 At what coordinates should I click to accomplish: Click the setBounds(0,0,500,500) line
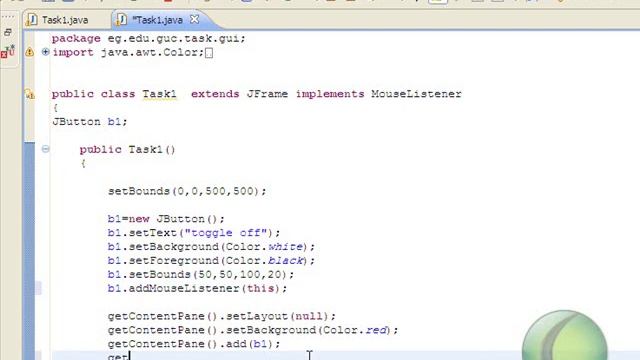point(187,191)
